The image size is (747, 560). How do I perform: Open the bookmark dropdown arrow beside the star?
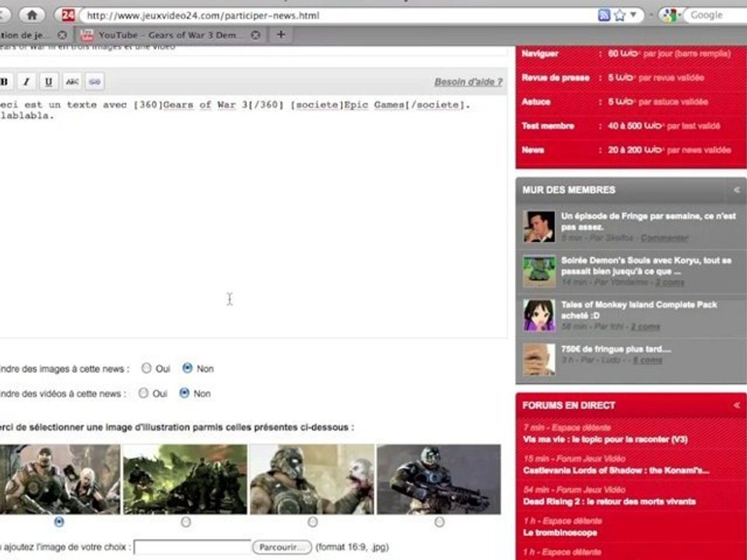[x=633, y=15]
